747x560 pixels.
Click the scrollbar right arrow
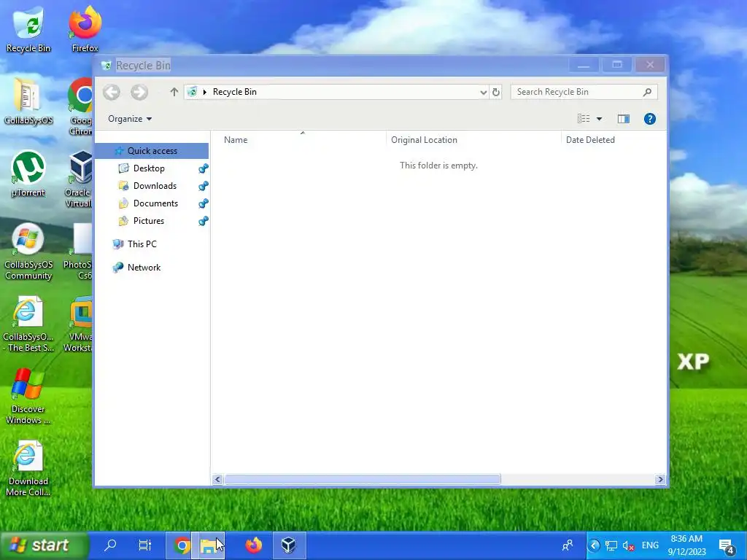point(659,480)
